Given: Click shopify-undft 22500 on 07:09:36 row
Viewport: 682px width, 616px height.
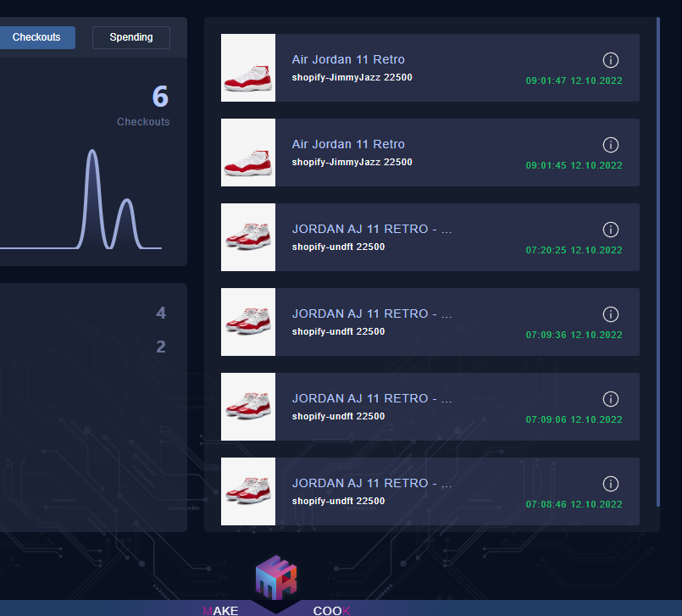Looking at the screenshot, I should [x=338, y=331].
